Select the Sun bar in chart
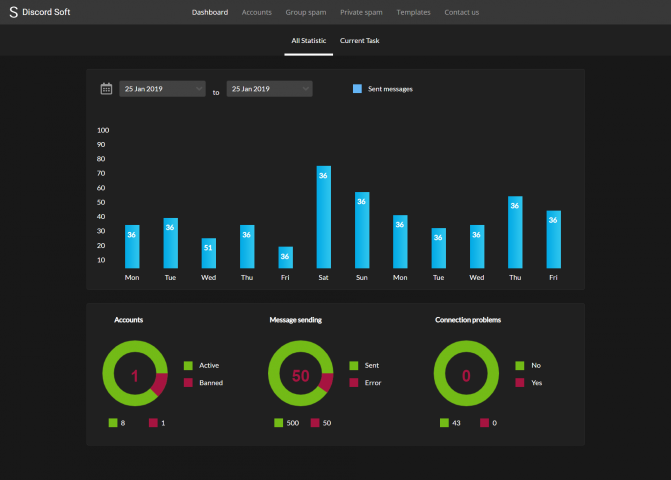Image resolution: width=671 pixels, height=480 pixels. click(362, 230)
